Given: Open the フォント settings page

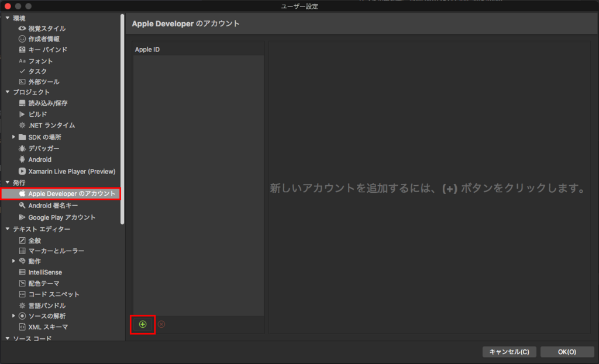Looking at the screenshot, I should (x=40, y=61).
